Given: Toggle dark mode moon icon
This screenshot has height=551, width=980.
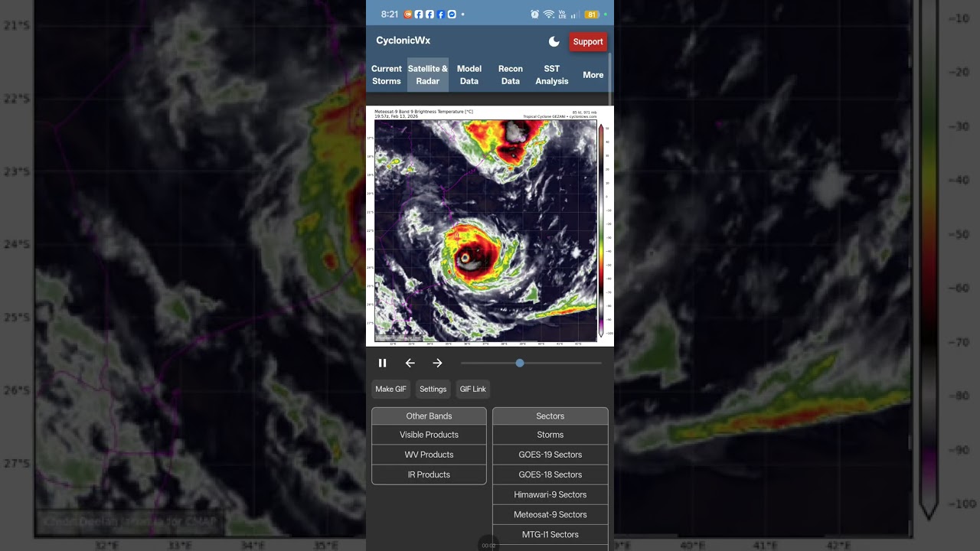Looking at the screenshot, I should (554, 41).
